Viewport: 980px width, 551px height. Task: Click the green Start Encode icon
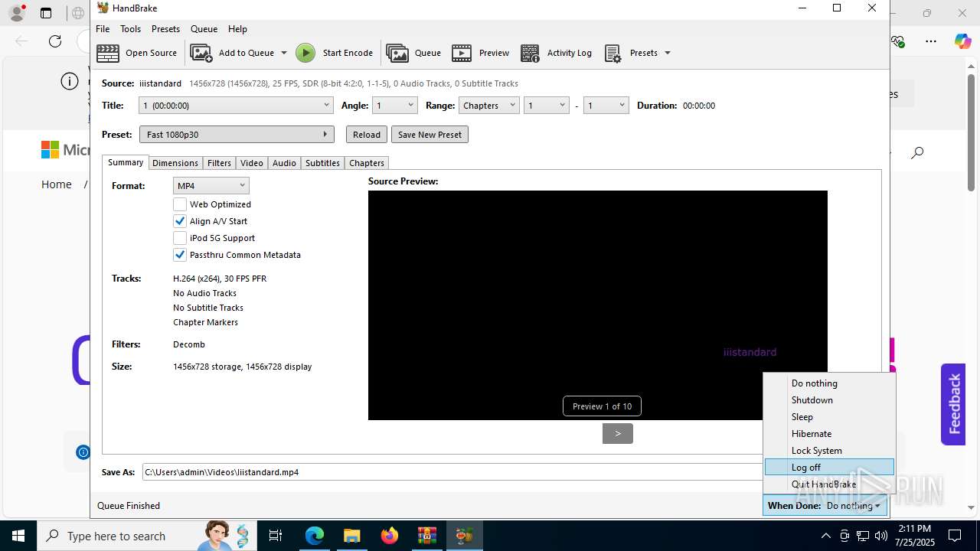click(305, 53)
